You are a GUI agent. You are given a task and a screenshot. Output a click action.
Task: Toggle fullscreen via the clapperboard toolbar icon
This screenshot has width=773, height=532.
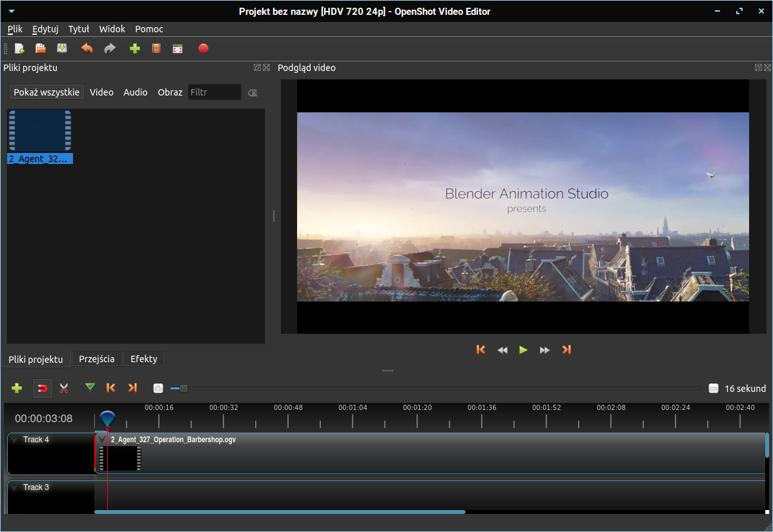[178, 48]
